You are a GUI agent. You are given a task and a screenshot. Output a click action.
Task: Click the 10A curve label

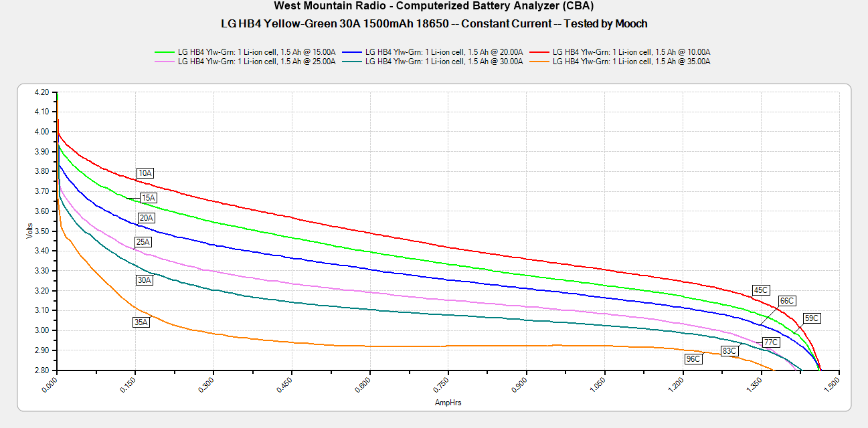(145, 173)
